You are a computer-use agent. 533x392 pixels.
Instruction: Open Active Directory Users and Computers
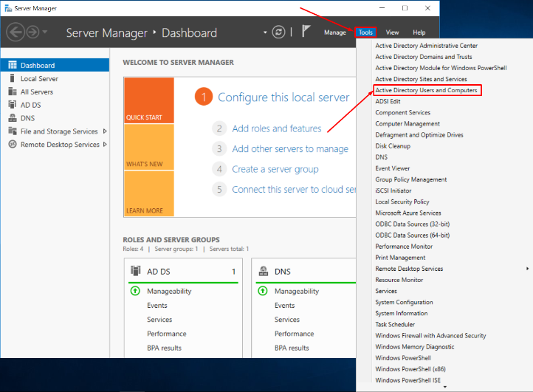(426, 90)
